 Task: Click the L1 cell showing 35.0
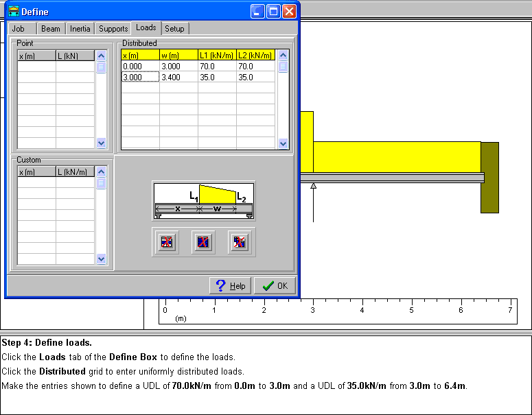click(x=217, y=78)
